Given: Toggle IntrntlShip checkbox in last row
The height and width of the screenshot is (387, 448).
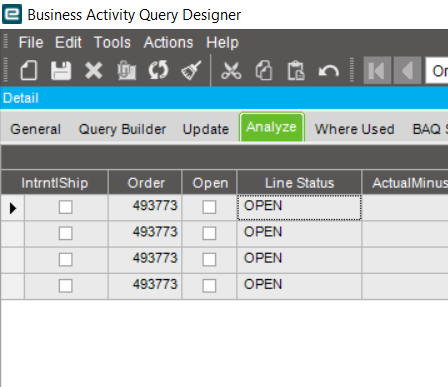Looking at the screenshot, I should 65,286.
